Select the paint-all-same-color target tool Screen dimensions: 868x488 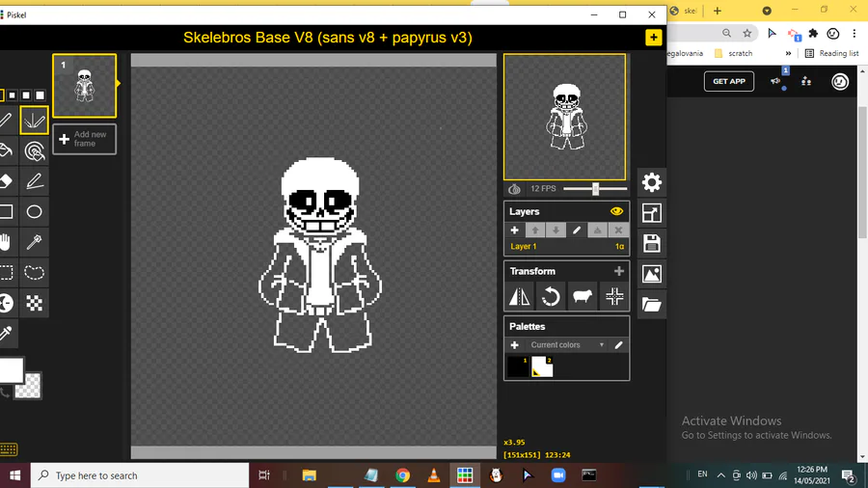click(x=34, y=150)
